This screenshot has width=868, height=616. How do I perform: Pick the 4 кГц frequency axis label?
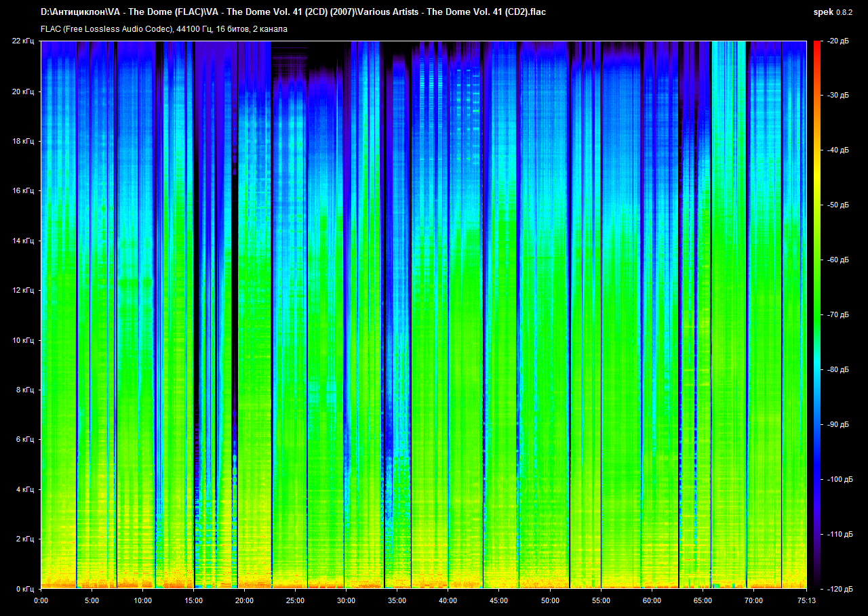(x=25, y=489)
